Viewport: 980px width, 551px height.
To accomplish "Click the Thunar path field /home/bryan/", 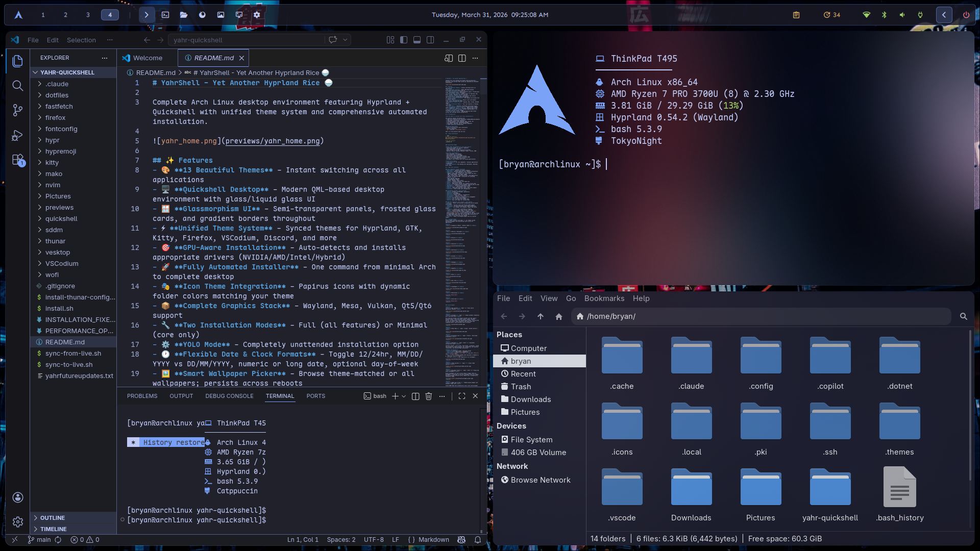I will coord(761,316).
